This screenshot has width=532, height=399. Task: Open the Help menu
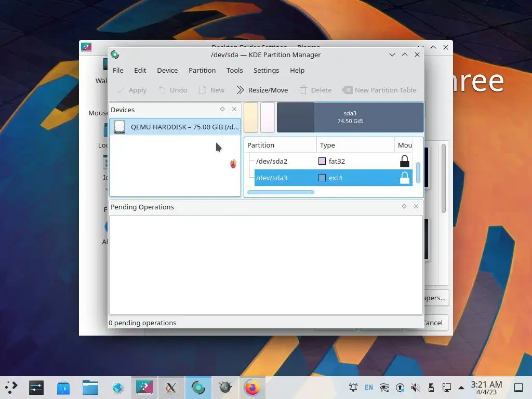pyautogui.click(x=297, y=70)
